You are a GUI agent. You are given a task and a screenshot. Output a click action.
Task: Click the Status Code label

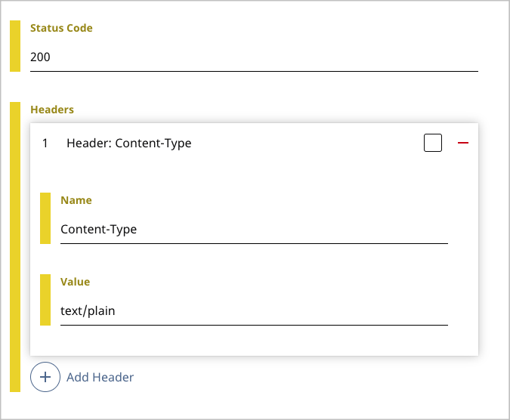pos(61,28)
